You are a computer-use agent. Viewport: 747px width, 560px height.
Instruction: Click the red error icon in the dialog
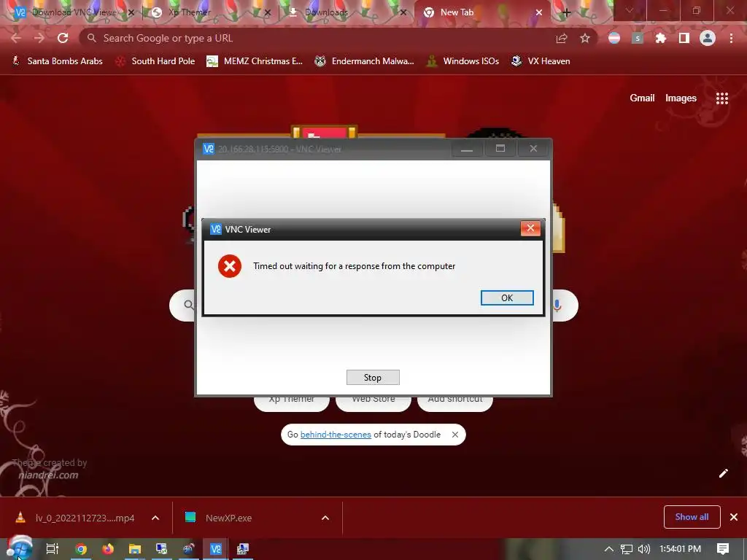point(230,265)
